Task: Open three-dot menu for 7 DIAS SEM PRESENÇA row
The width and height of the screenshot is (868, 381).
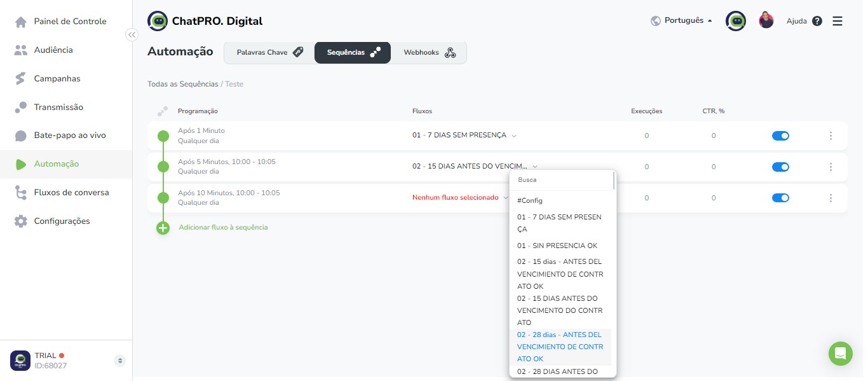Action: coord(831,135)
